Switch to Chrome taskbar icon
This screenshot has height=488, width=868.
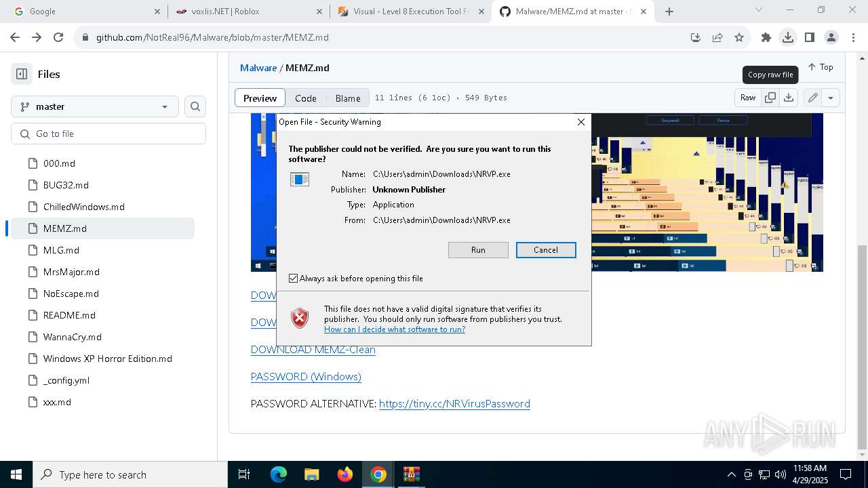(x=378, y=474)
